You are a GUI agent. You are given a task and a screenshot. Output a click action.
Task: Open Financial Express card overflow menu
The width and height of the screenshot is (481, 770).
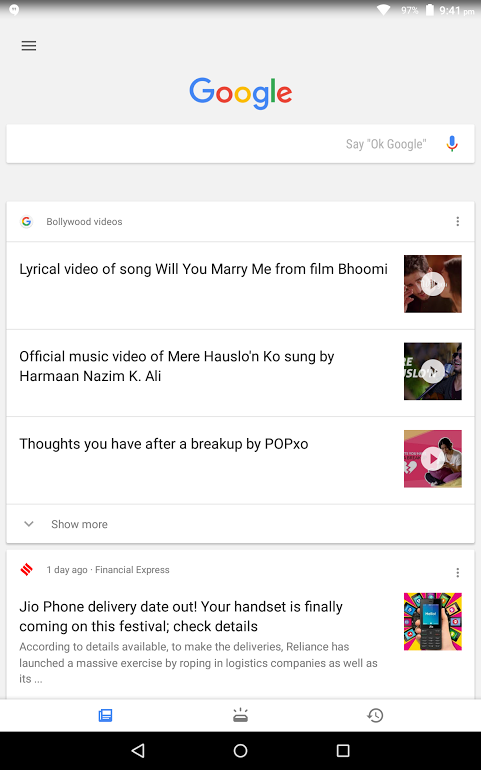457,573
